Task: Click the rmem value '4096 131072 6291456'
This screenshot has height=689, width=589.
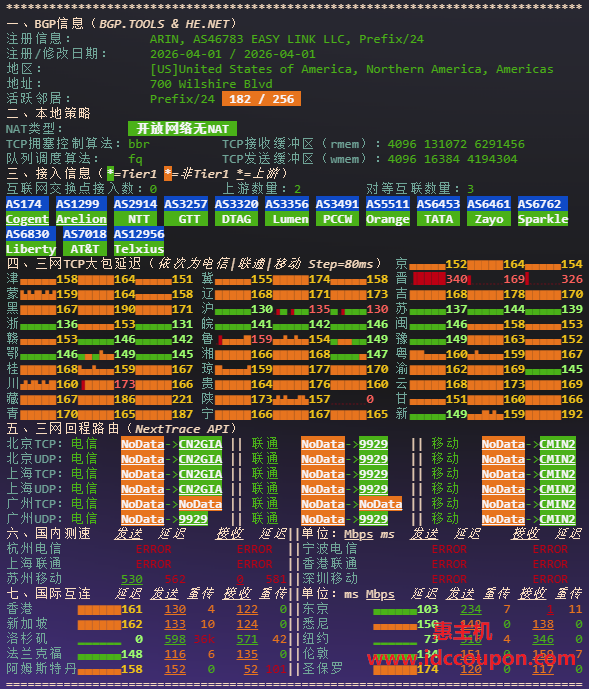Action: 456,144
